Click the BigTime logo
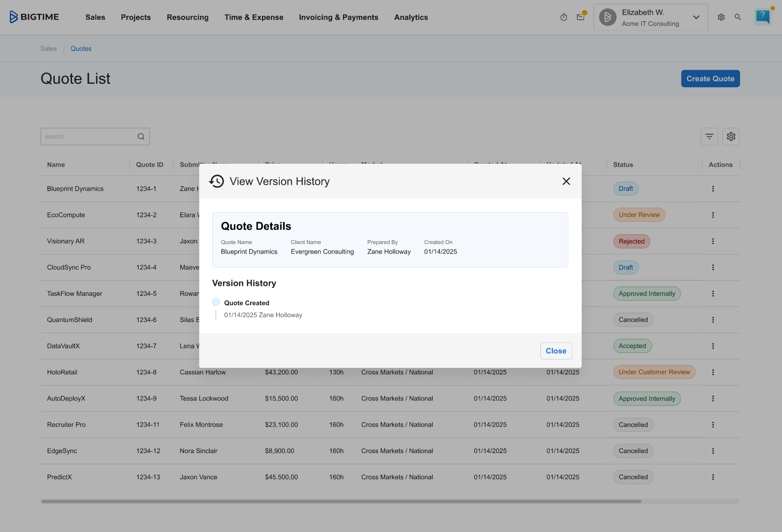 point(35,17)
